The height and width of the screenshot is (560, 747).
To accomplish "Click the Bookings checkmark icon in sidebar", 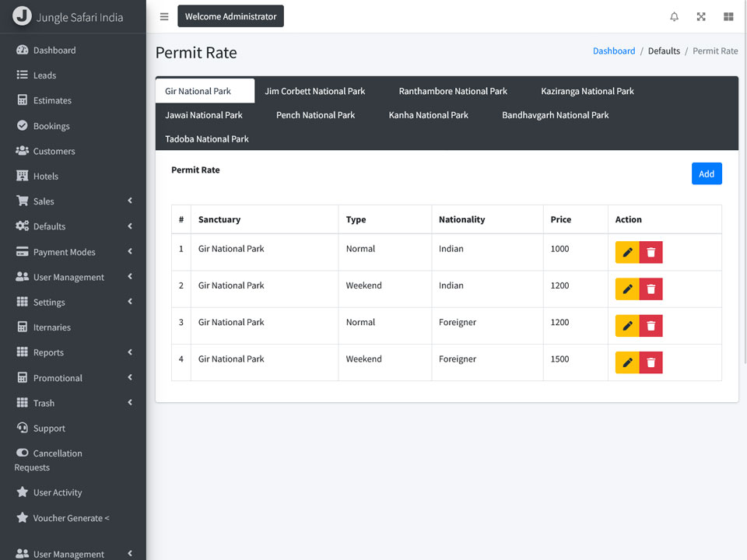I will [x=22, y=126].
